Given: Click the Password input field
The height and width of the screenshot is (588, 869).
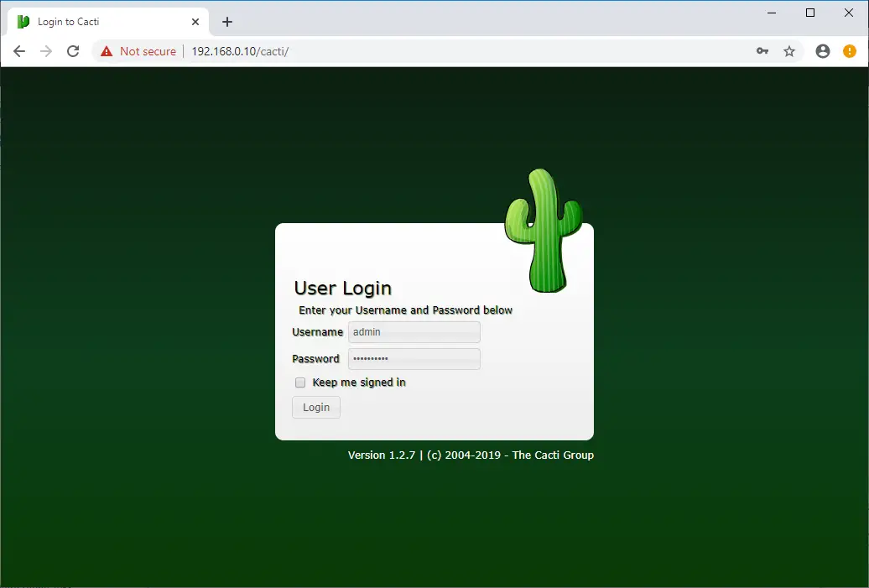Looking at the screenshot, I should point(414,358).
